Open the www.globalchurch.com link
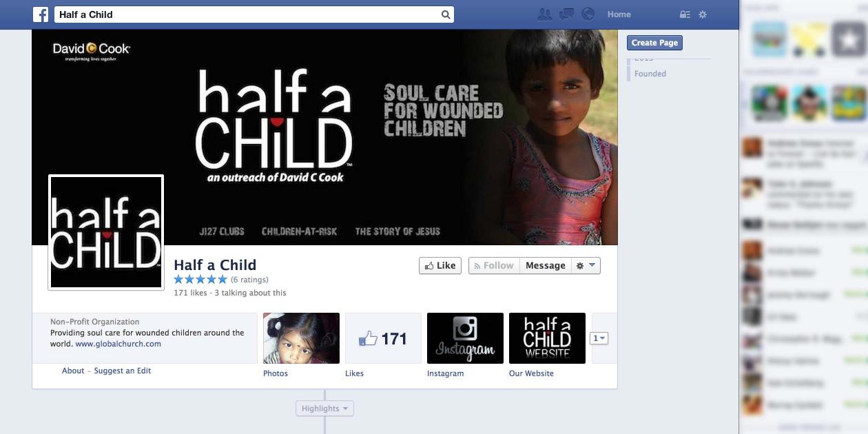Image resolution: width=868 pixels, height=434 pixels. point(118,344)
